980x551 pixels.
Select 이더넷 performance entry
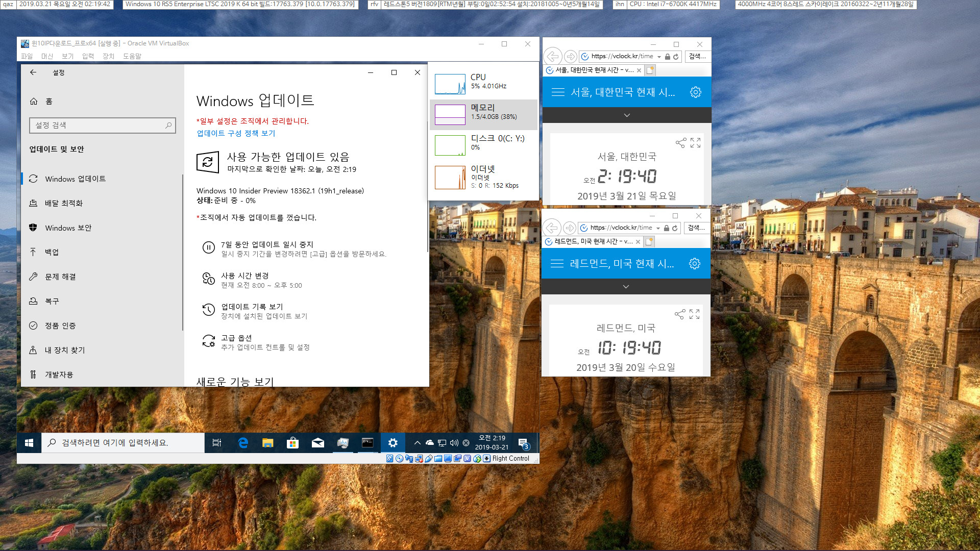483,177
